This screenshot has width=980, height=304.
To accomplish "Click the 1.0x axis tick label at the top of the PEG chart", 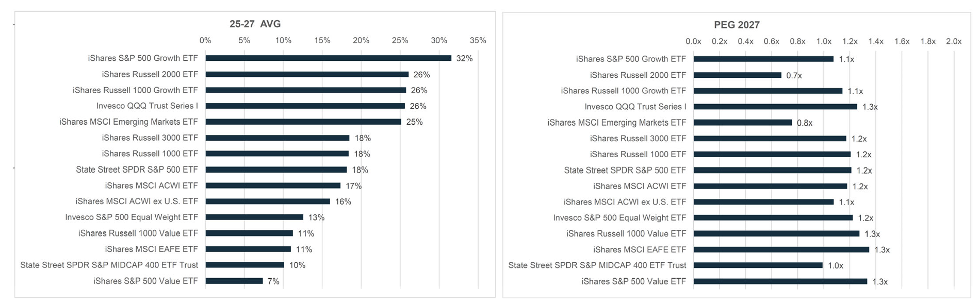I will tap(823, 41).
